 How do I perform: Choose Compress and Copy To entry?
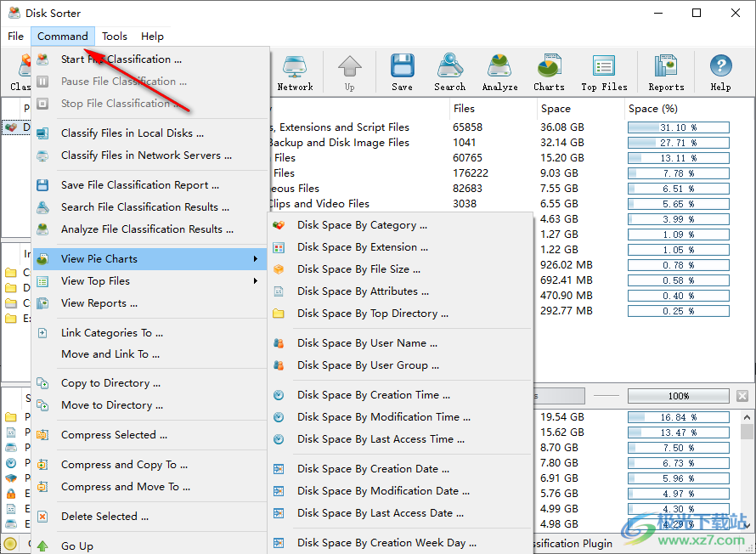click(150, 465)
